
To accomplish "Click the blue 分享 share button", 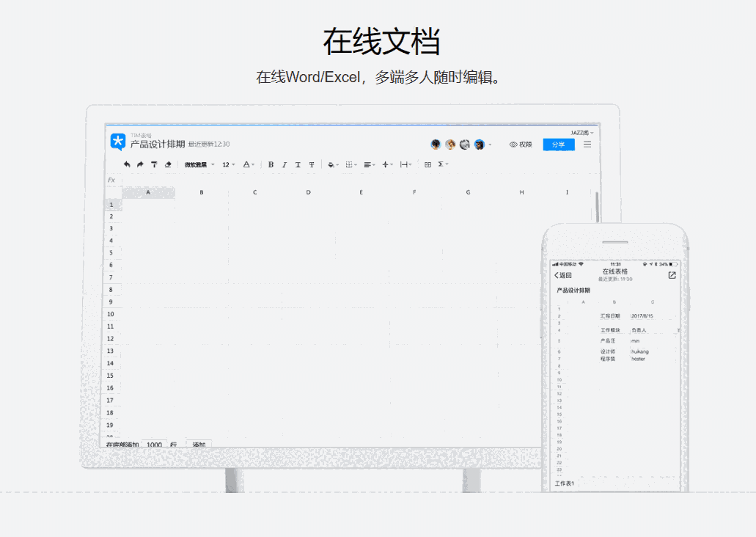I will click(x=558, y=145).
